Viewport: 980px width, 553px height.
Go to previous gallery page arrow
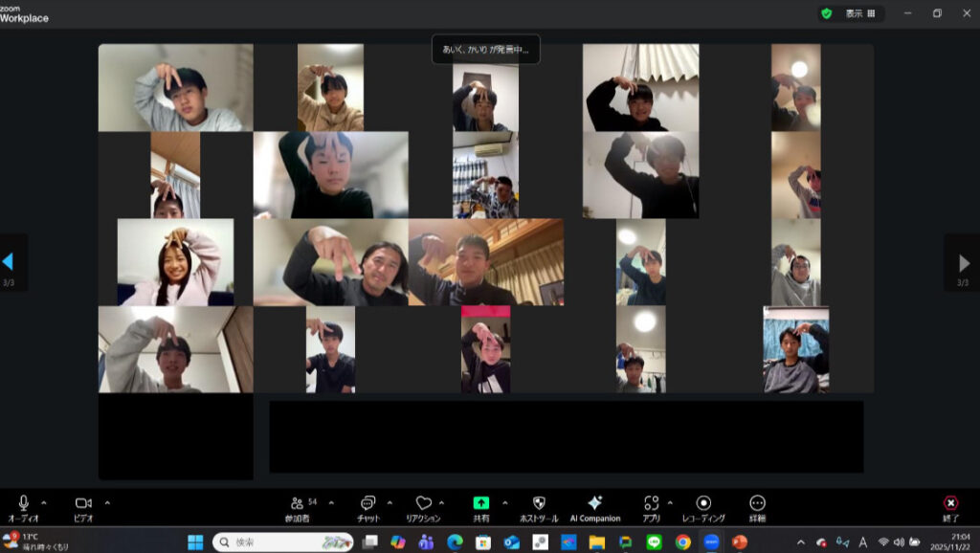tap(9, 261)
